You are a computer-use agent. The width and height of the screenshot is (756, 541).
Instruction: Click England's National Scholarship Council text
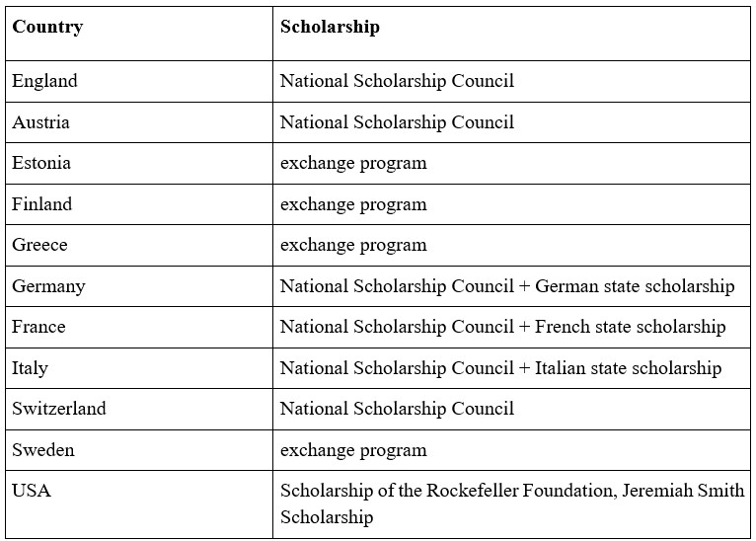coord(398,81)
